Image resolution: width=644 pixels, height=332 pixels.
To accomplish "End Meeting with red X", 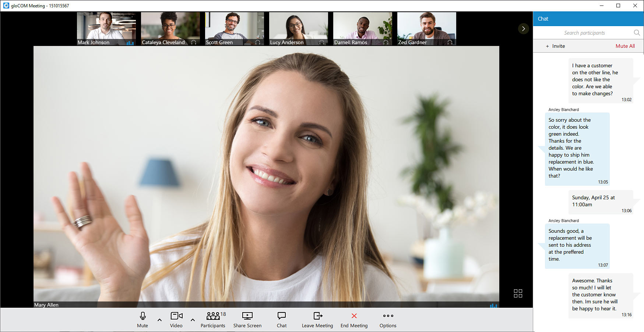I will point(354,316).
